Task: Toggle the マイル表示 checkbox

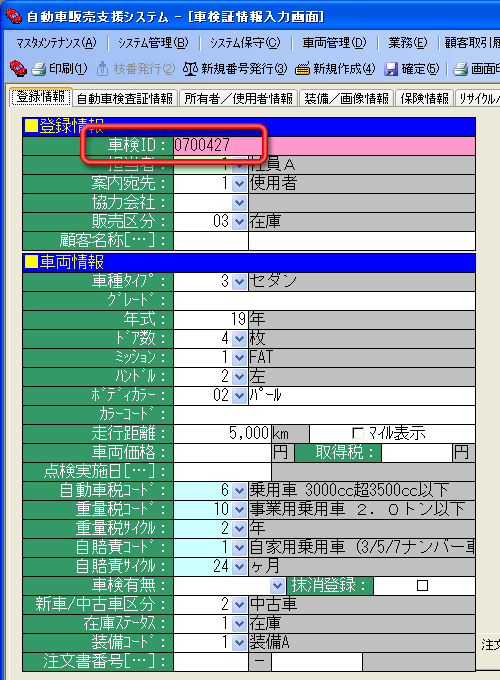Action: pos(358,433)
